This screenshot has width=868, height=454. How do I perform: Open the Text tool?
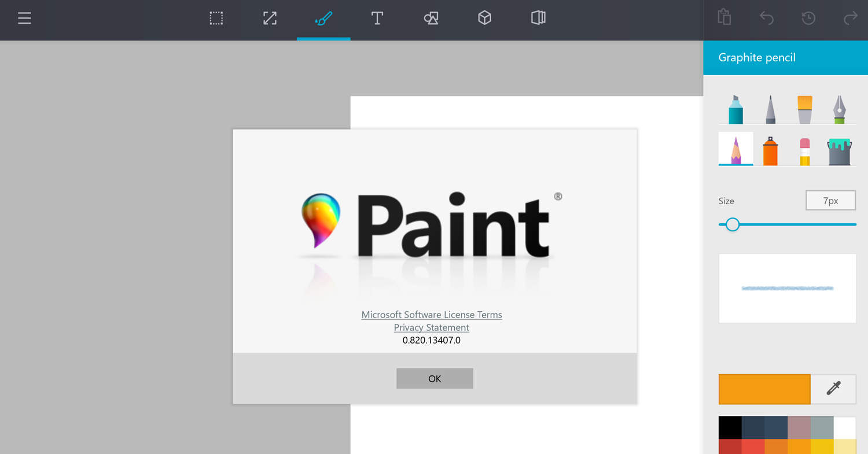(377, 19)
